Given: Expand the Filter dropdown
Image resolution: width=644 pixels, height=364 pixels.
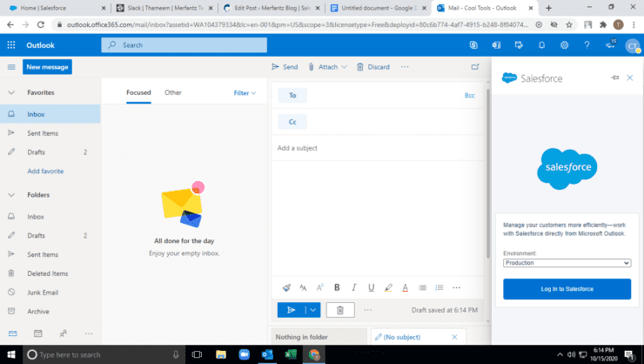Looking at the screenshot, I should (x=245, y=92).
